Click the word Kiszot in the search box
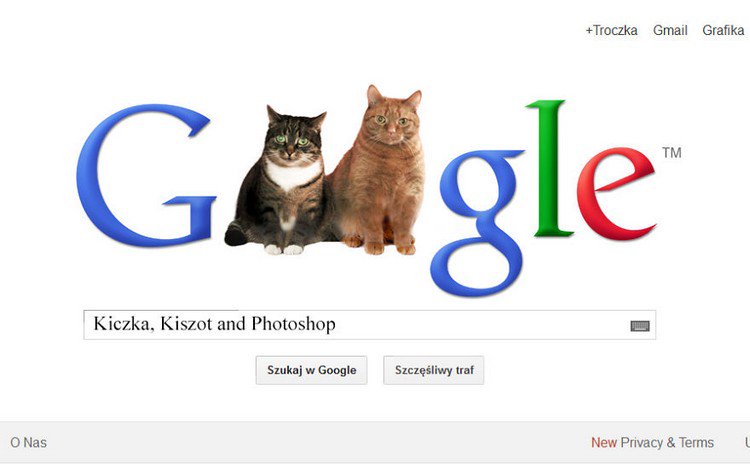Viewport: 750px width, 464px height. (x=186, y=324)
